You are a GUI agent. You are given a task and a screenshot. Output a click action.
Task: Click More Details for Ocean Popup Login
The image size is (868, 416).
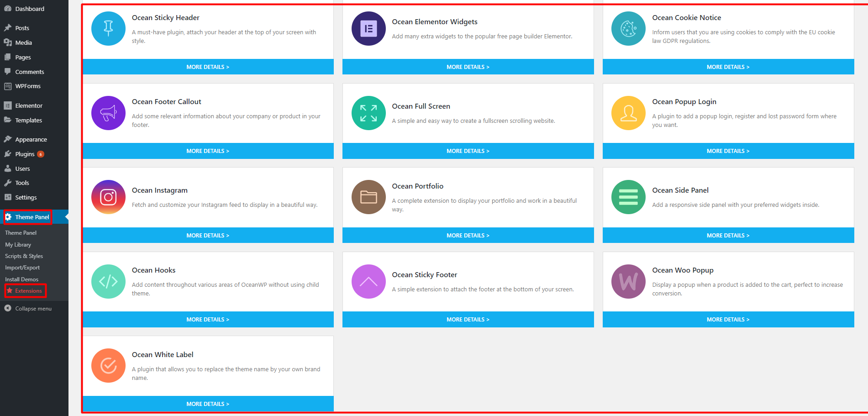click(x=728, y=151)
